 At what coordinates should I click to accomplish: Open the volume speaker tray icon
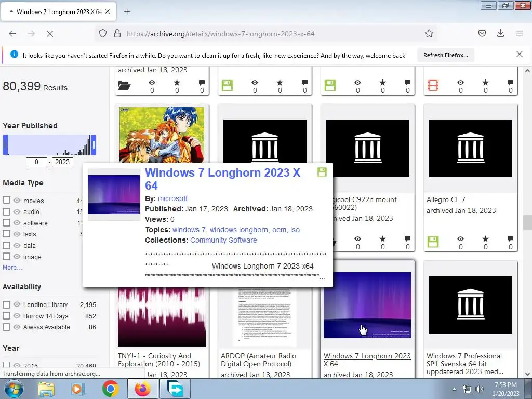479,389
